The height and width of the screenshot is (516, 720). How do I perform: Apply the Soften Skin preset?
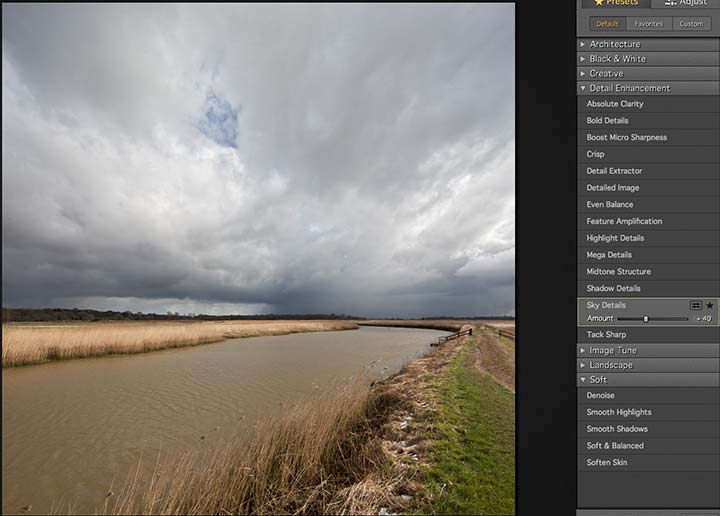(x=648, y=462)
